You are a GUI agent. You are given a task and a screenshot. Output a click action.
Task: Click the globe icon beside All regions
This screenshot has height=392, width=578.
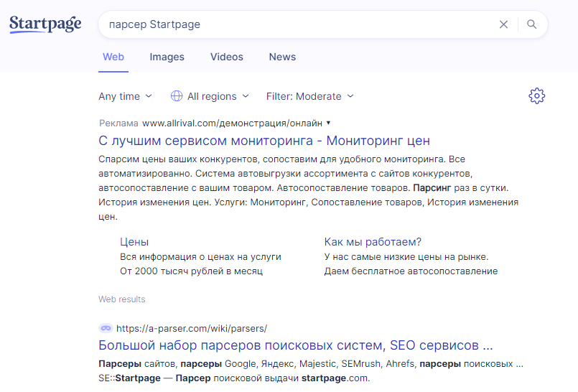pos(177,96)
